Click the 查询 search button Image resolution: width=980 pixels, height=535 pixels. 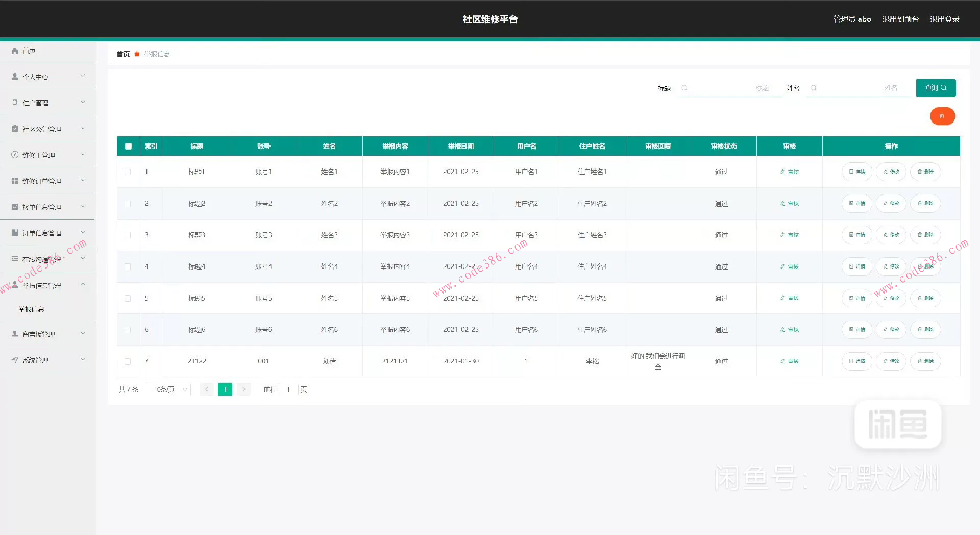point(935,88)
